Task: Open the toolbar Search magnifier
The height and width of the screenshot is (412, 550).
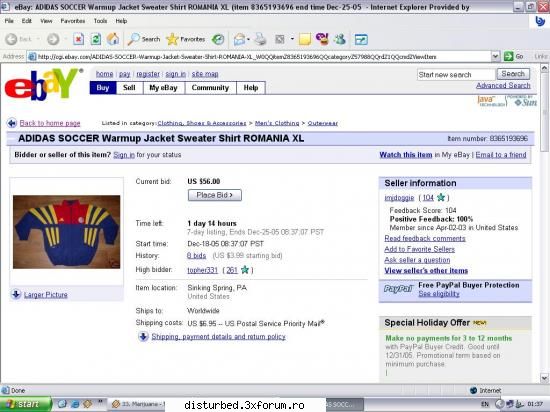Action: (134, 39)
